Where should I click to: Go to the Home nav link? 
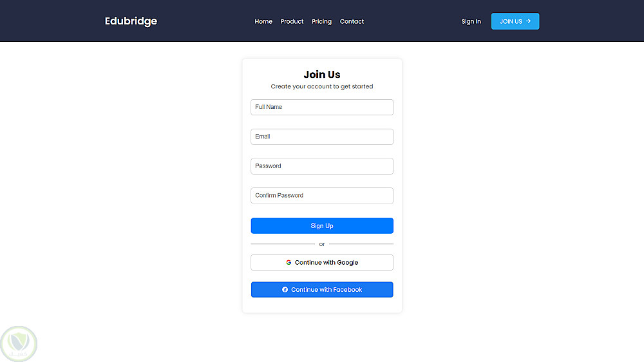coord(263,21)
